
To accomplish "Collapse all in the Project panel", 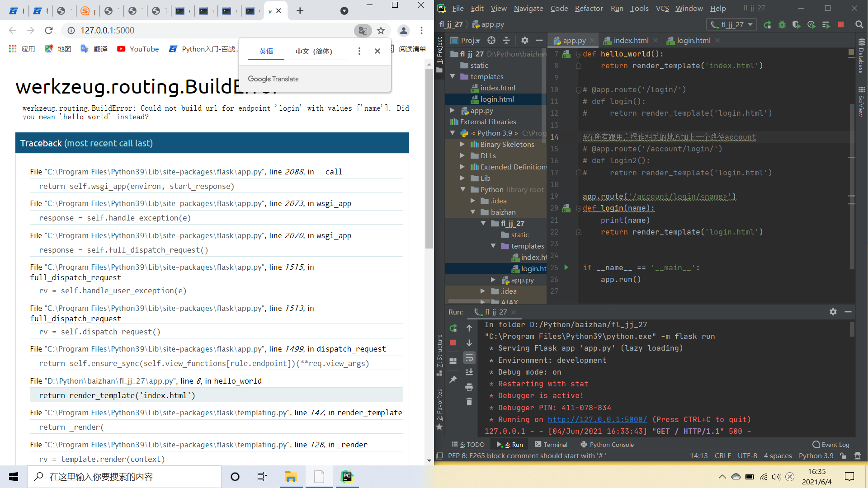I will [x=506, y=41].
